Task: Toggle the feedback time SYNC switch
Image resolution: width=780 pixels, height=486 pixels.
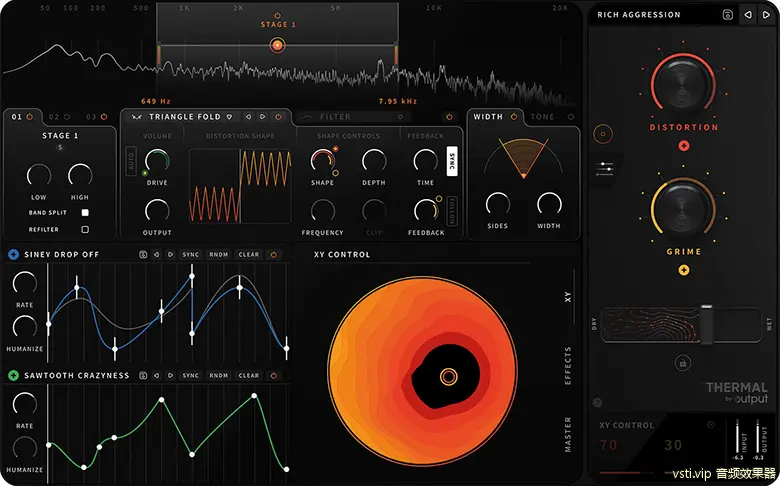Action: [x=451, y=163]
